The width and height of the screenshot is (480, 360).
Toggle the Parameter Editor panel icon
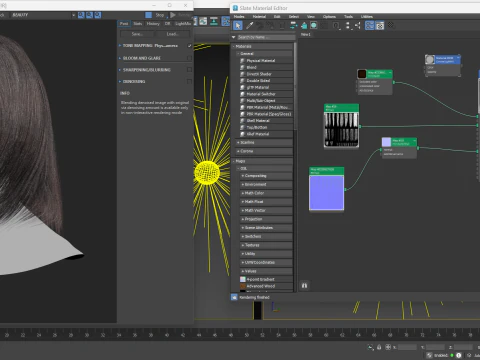click(380, 25)
